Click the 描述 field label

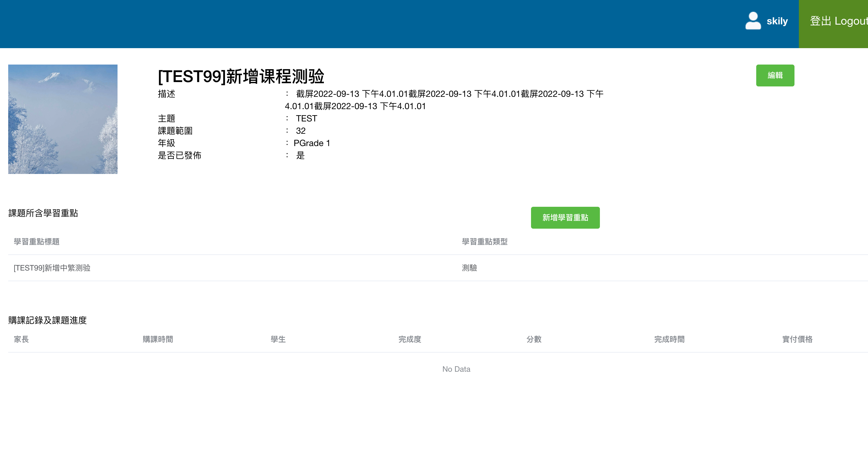tap(166, 94)
